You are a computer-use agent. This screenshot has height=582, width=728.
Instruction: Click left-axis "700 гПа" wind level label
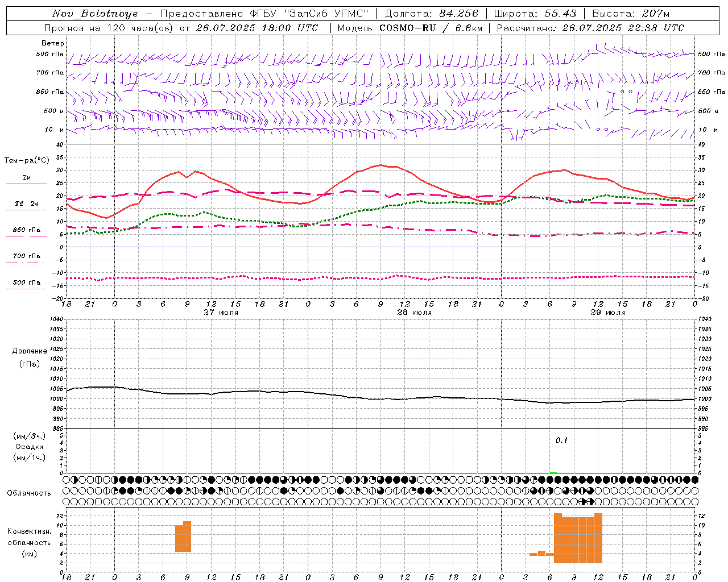(x=50, y=73)
